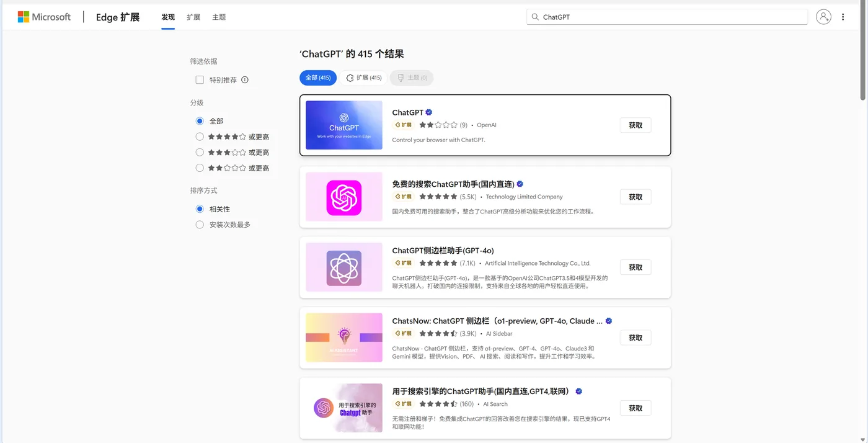Click 获取 for ChatsNow extension
Image resolution: width=868 pixels, height=443 pixels.
(x=635, y=338)
